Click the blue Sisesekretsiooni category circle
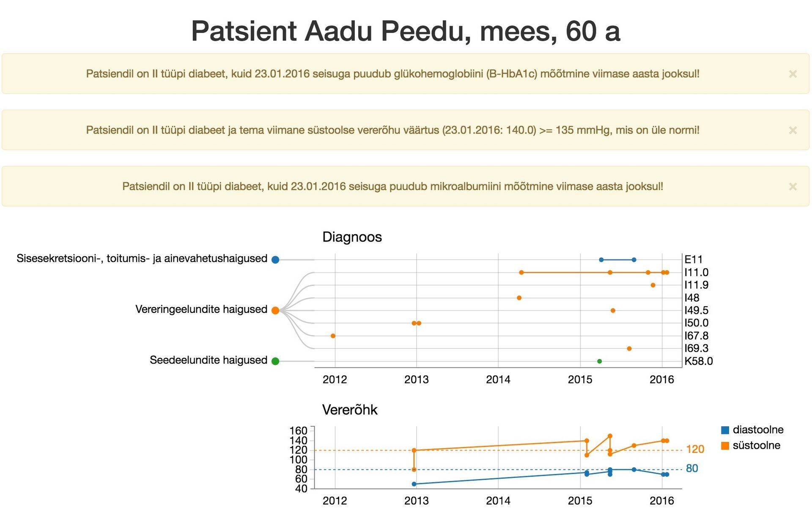Screen dimensions: 812x510 click(x=275, y=260)
